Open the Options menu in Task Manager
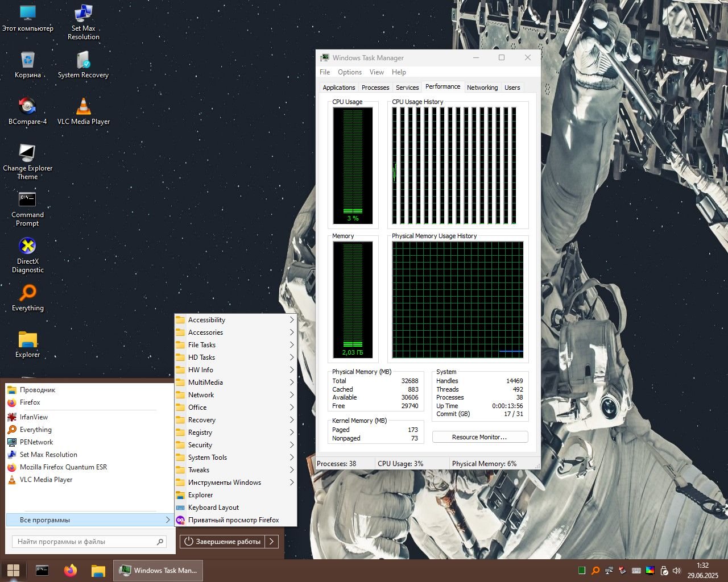Screen dimensions: 728x582 pos(349,72)
